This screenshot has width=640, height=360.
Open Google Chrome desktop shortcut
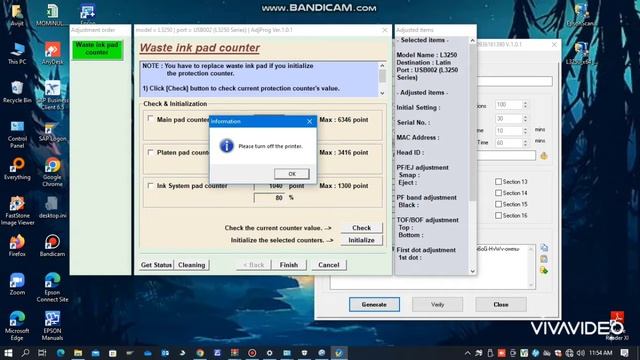(x=52, y=172)
